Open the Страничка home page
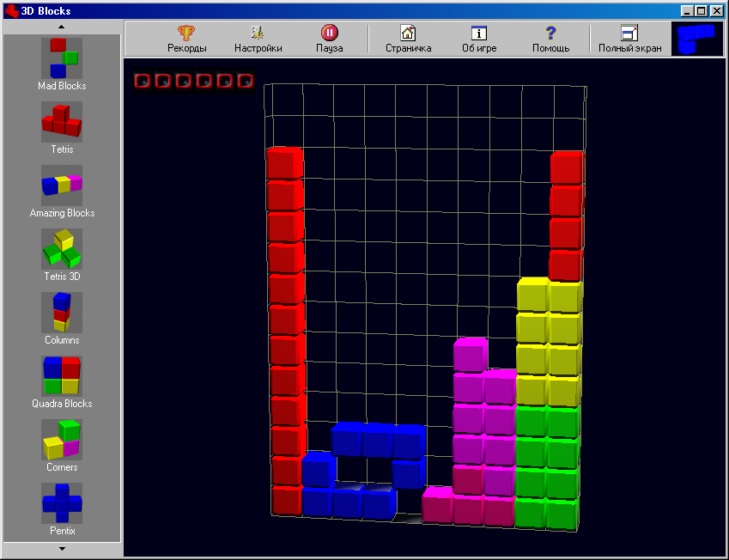 click(x=408, y=39)
